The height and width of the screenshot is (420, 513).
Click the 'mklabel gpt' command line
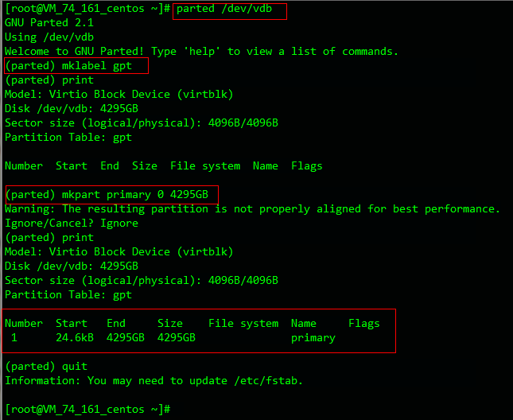[x=68, y=66]
